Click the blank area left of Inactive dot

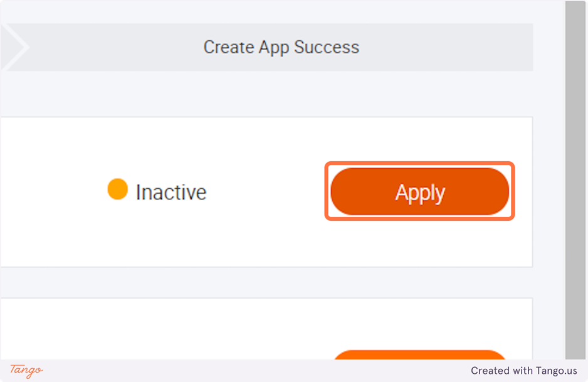pos(50,192)
